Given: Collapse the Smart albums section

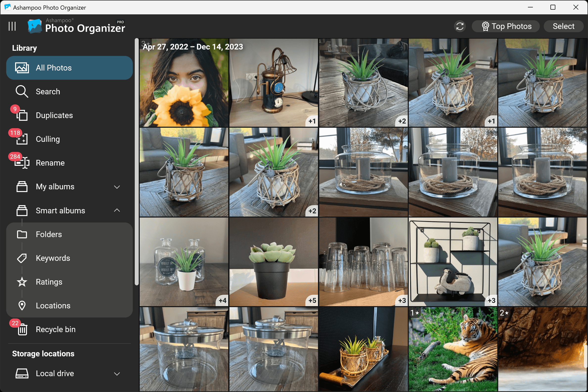Looking at the screenshot, I should pos(117,210).
